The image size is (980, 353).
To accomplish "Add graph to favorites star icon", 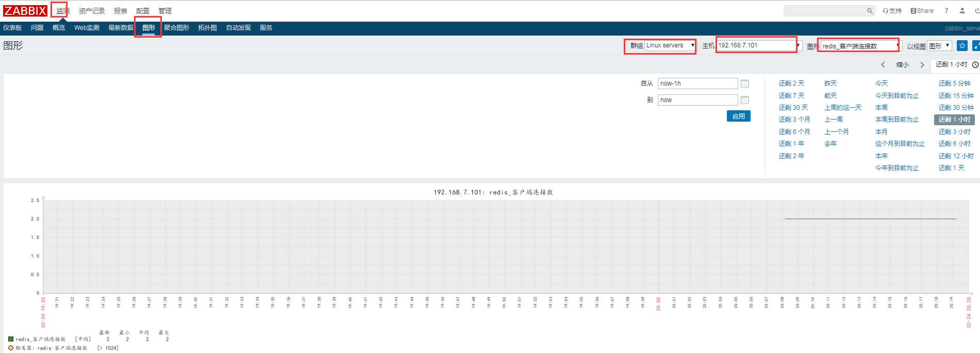I will (x=962, y=45).
